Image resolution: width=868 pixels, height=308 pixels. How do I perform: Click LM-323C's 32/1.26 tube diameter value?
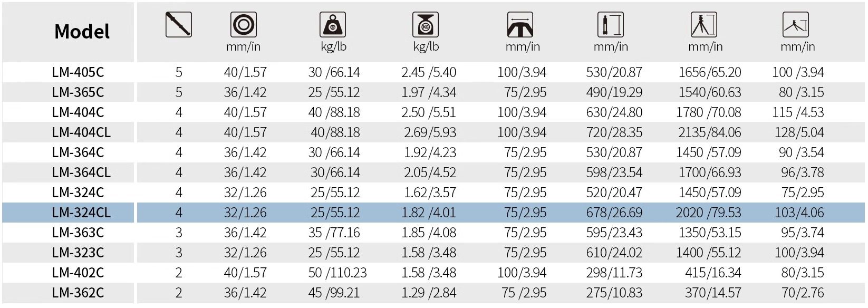pyautogui.click(x=245, y=253)
